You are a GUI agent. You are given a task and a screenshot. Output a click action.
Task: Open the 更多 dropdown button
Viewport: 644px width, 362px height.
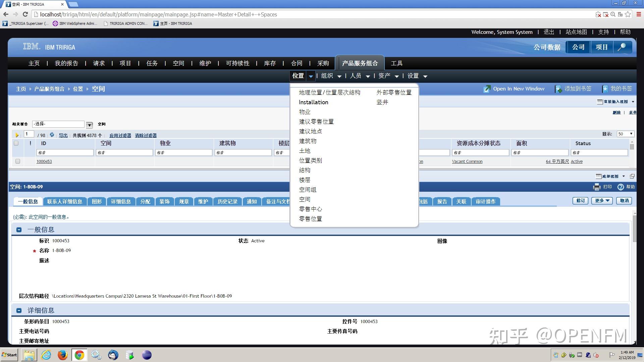click(x=602, y=201)
